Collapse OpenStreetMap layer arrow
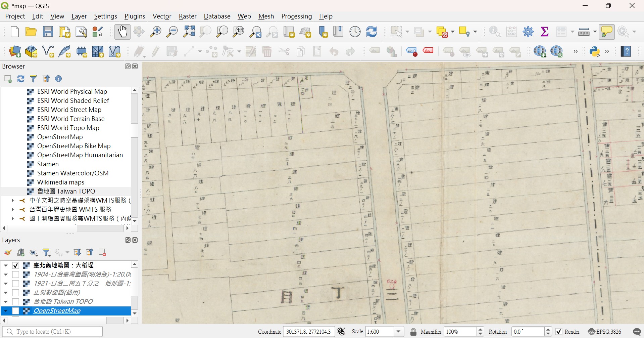The width and height of the screenshot is (644, 338). pyautogui.click(x=6, y=311)
